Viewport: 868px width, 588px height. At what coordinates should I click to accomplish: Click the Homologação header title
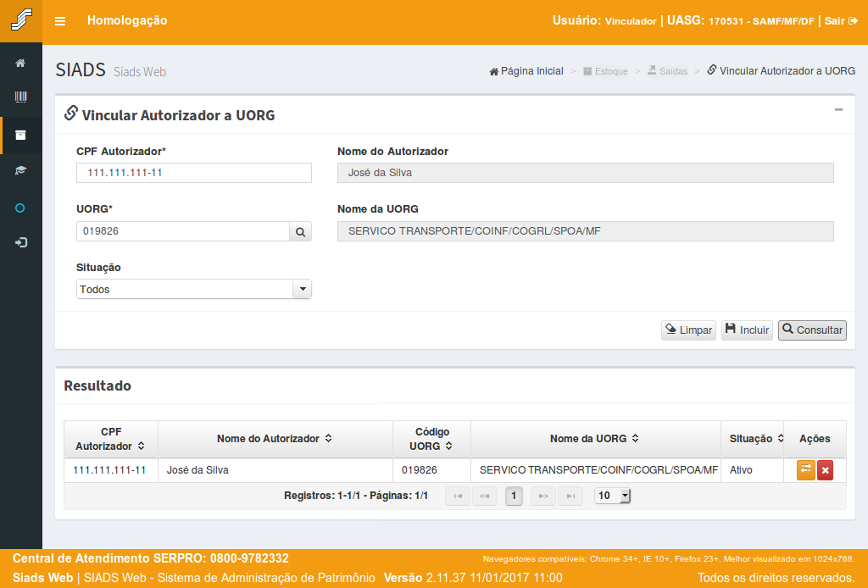click(127, 20)
